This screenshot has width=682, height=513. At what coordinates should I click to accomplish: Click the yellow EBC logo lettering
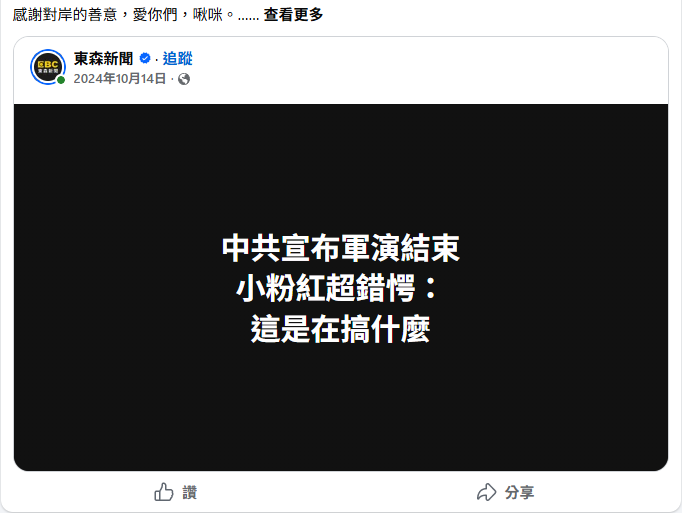pyautogui.click(x=48, y=64)
